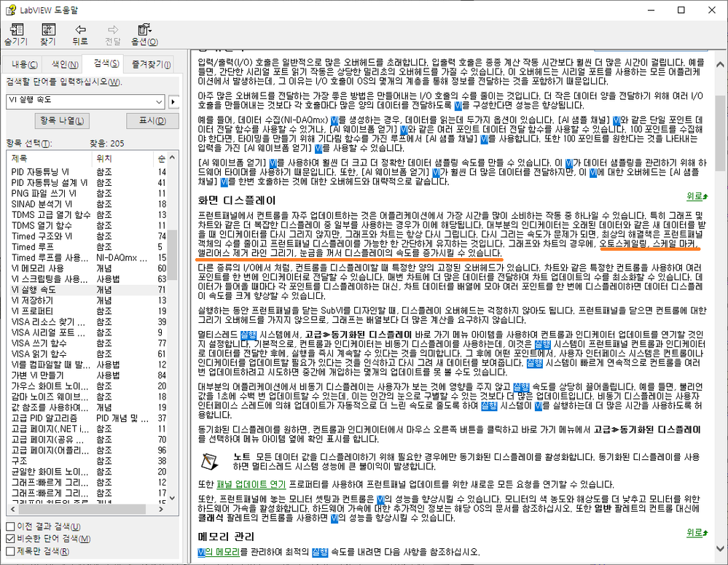Select 'Timed 루프' result row
This screenshot has width=728, height=565.
87,246
